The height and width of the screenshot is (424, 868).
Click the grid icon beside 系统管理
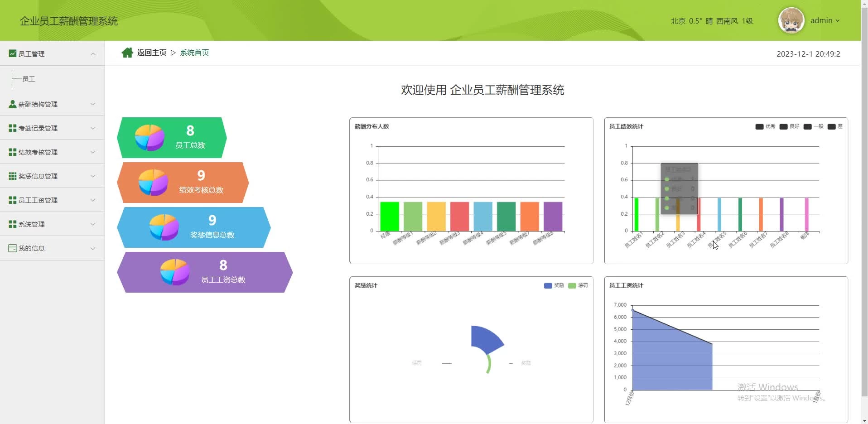click(13, 224)
